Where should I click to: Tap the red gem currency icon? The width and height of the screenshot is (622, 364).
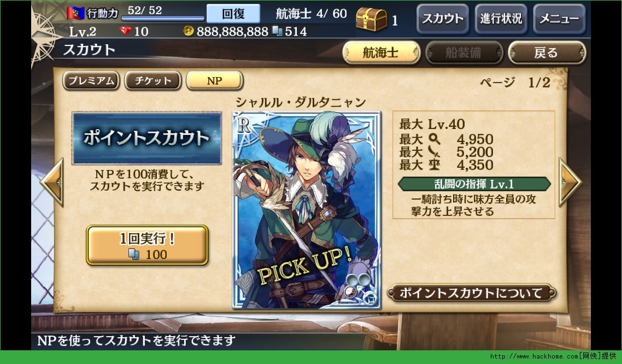(125, 31)
